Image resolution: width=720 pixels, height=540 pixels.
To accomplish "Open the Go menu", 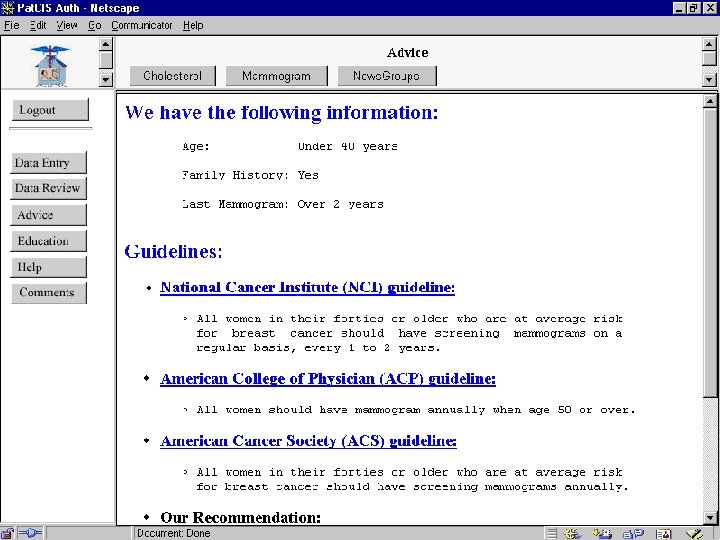I will [x=95, y=25].
